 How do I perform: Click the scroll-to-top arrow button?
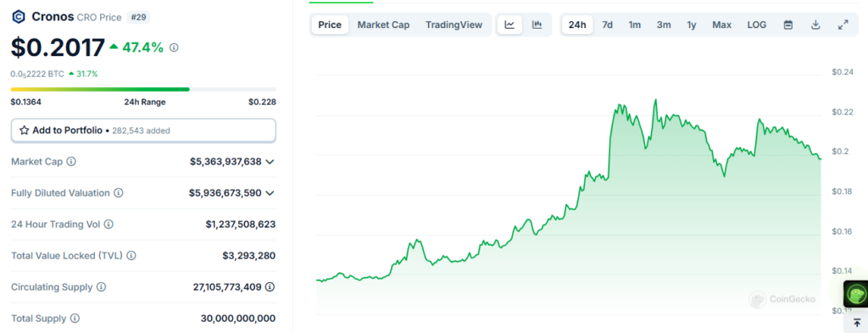click(x=857, y=323)
